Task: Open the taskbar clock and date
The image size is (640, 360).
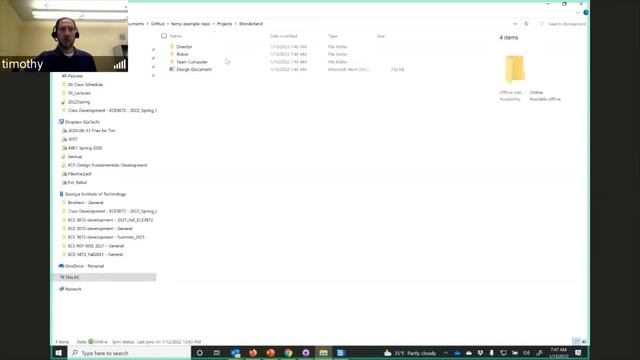Action: [x=559, y=353]
